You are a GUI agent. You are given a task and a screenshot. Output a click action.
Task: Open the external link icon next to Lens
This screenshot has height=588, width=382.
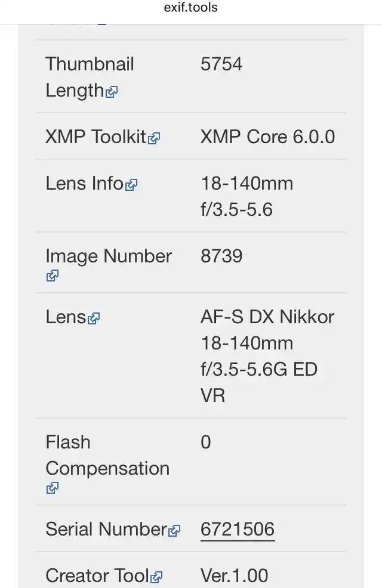pyautogui.click(x=93, y=318)
